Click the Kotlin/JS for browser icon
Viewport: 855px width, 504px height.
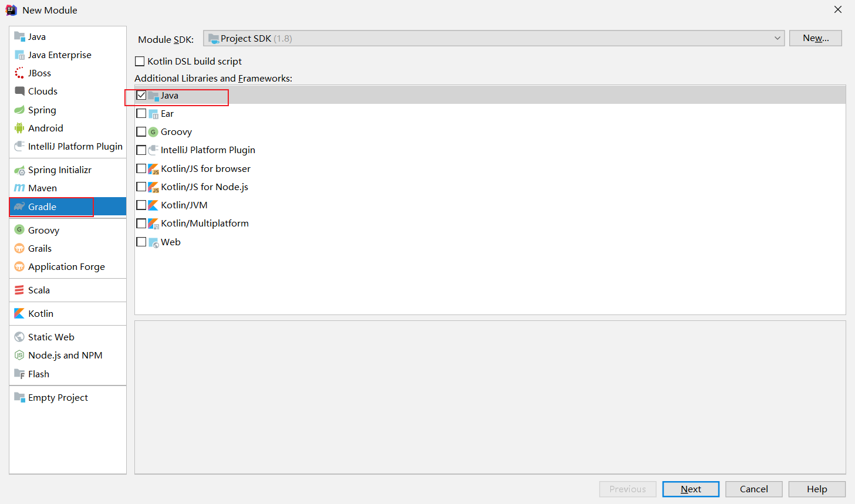(x=153, y=169)
